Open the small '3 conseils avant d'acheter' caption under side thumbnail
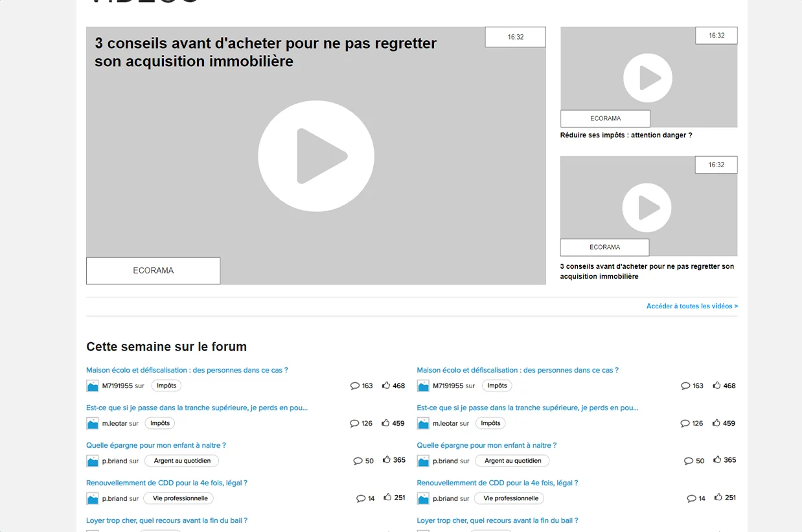The image size is (802, 532). point(647,272)
